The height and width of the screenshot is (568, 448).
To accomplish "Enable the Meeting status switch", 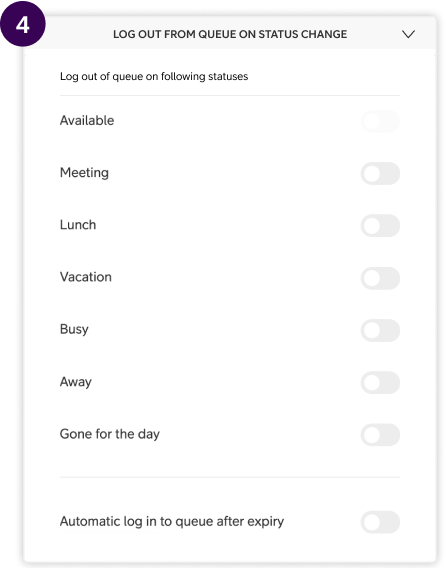I will pos(380,173).
